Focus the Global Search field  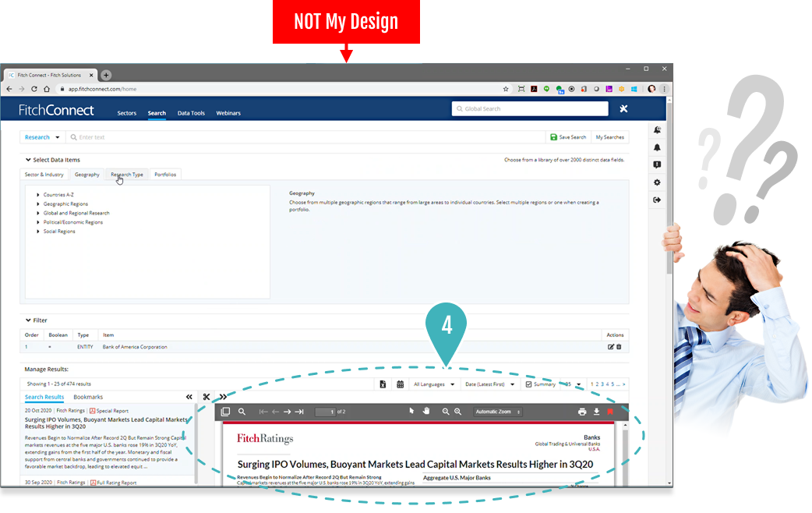tap(530, 109)
